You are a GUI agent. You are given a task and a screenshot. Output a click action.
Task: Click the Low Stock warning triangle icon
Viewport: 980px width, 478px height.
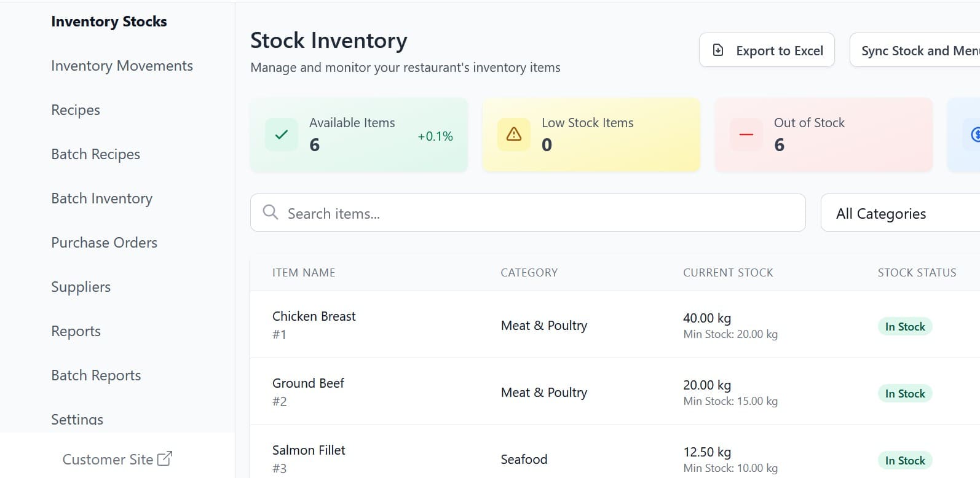pyautogui.click(x=514, y=135)
